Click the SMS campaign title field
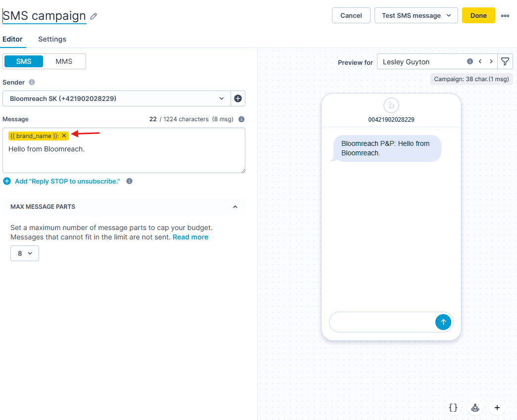Screen dimensions: 517x420 click(x=44, y=16)
